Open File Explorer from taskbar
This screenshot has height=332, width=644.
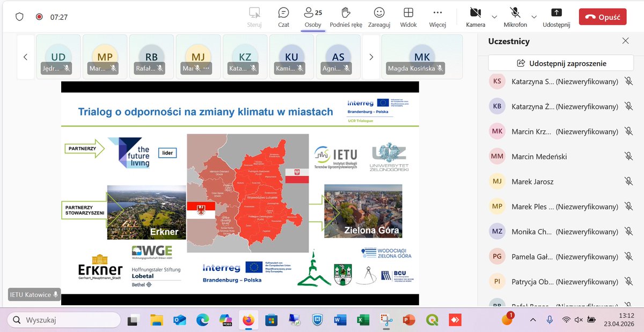[x=156, y=320]
